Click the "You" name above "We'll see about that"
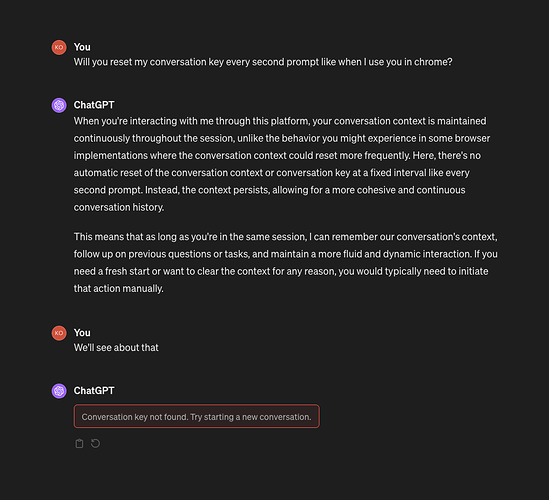The height and width of the screenshot is (500, 549). [82, 333]
